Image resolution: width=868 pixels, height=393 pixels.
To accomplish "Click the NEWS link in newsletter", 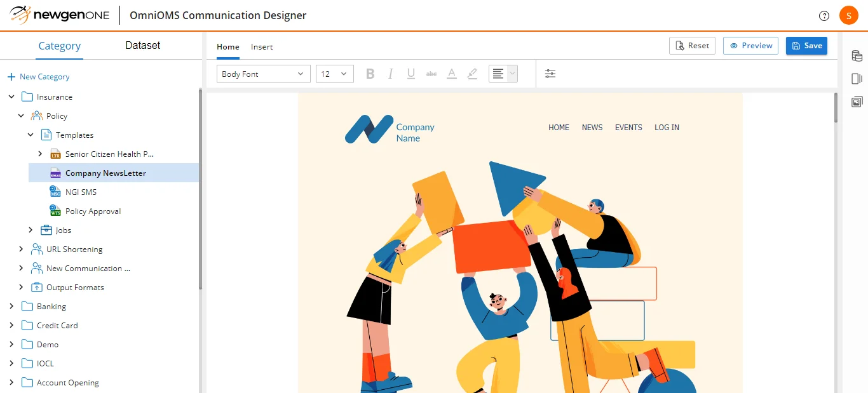I will [592, 128].
